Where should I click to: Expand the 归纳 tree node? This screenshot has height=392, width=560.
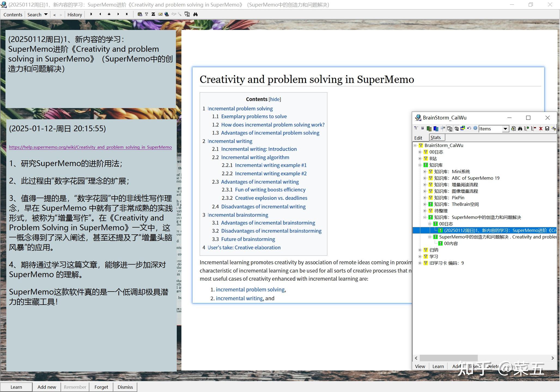420,250
